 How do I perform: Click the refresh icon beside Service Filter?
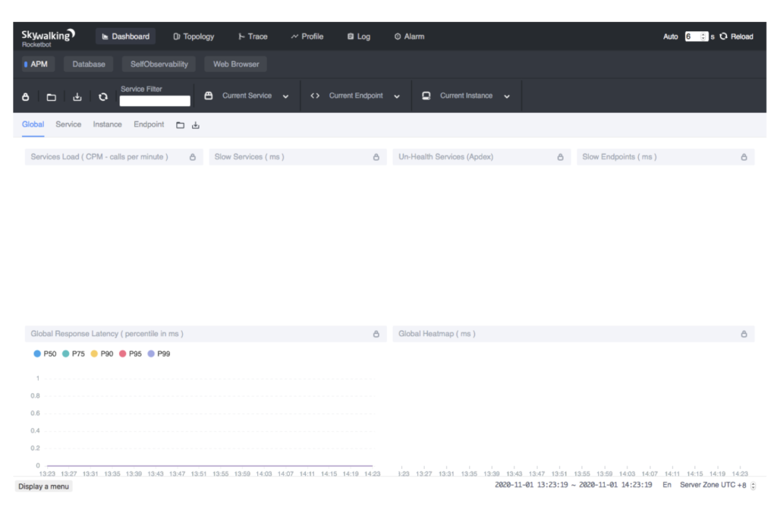click(103, 97)
